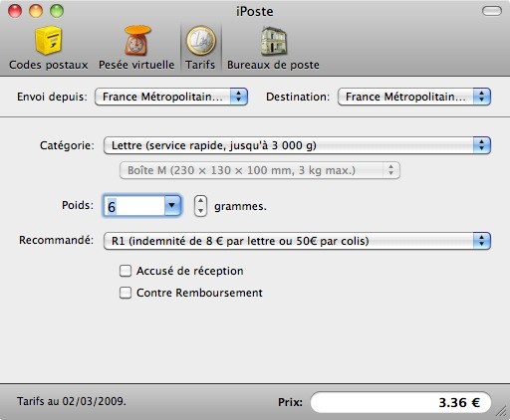The image size is (510, 420).
Task: Open the Destination dropdown
Action: point(414,97)
